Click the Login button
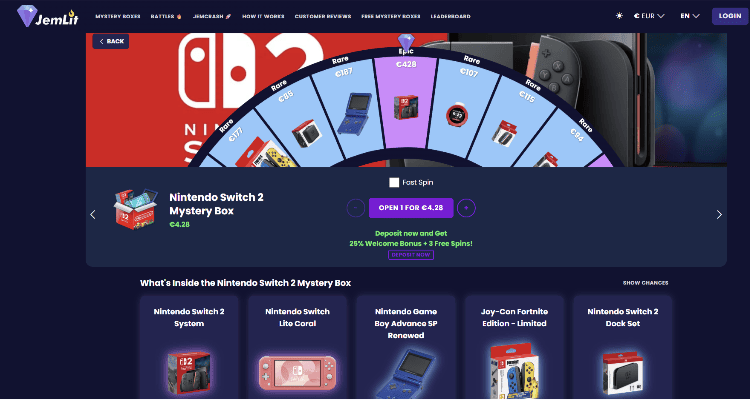The width and height of the screenshot is (750, 400). pyautogui.click(x=730, y=16)
